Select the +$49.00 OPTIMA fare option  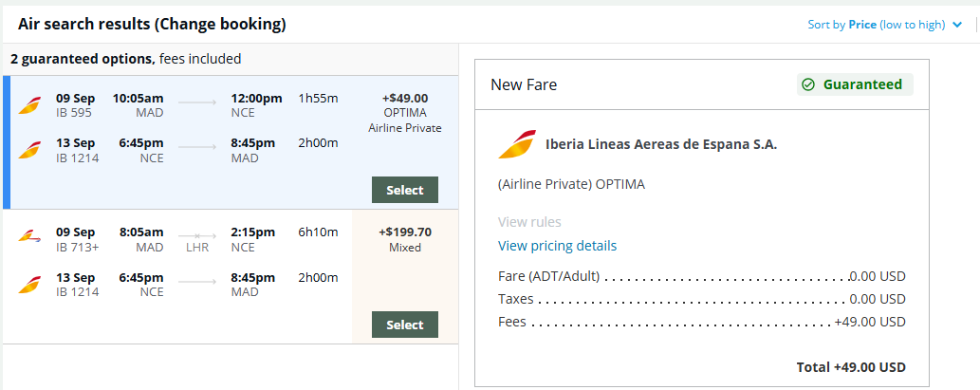coord(405,190)
